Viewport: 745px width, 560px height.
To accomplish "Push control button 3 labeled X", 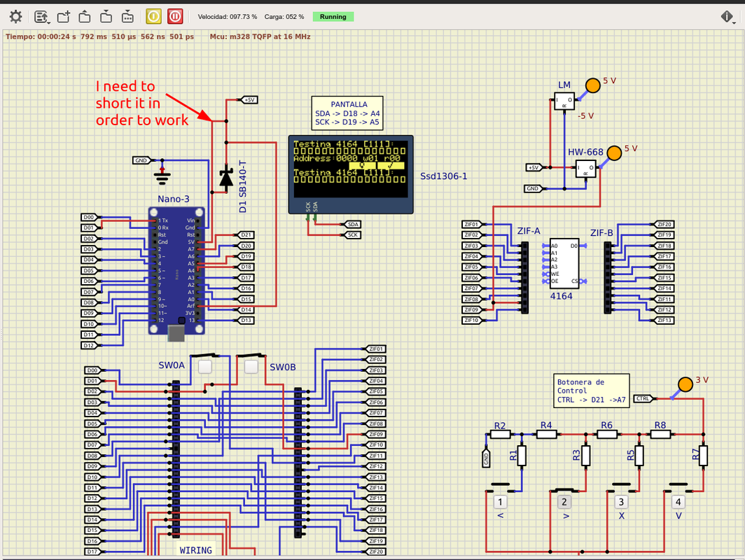I will coord(621,502).
